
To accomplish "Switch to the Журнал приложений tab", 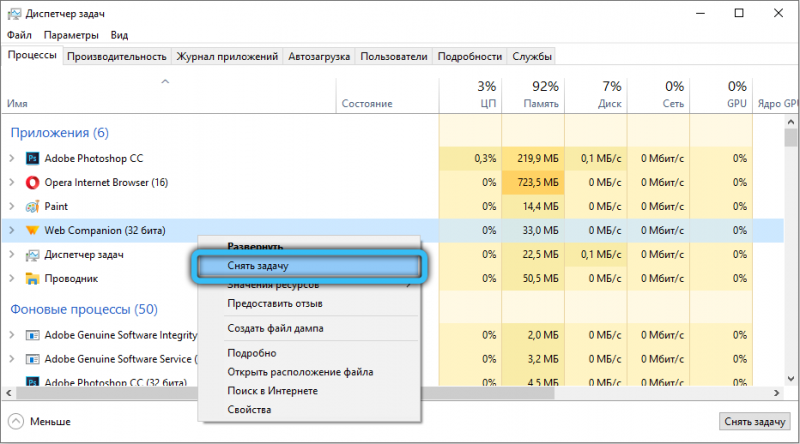I will pyautogui.click(x=227, y=56).
